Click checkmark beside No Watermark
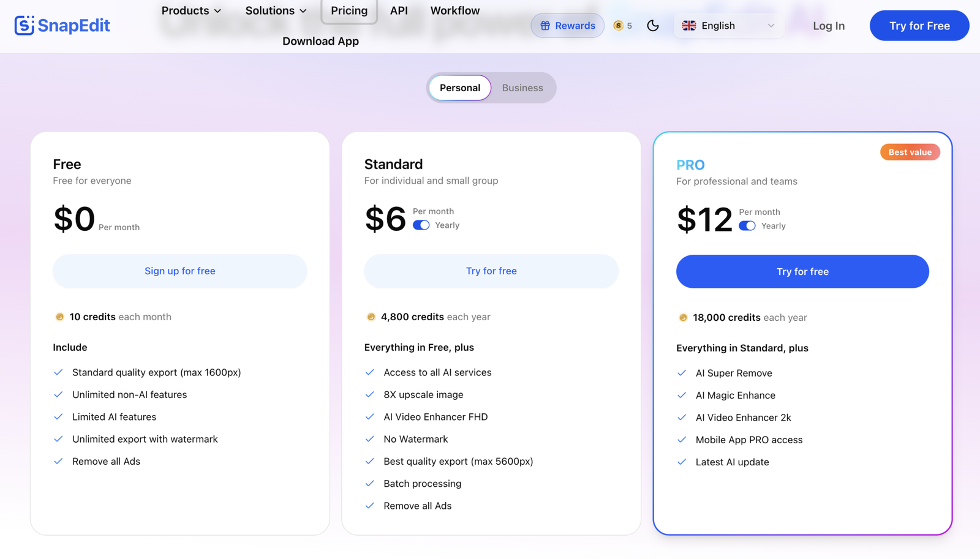The image size is (980, 559). [x=369, y=439]
